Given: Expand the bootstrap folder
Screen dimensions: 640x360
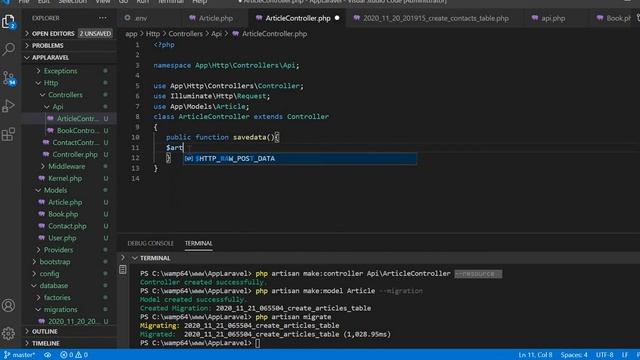Looking at the screenshot, I should coord(55,262).
